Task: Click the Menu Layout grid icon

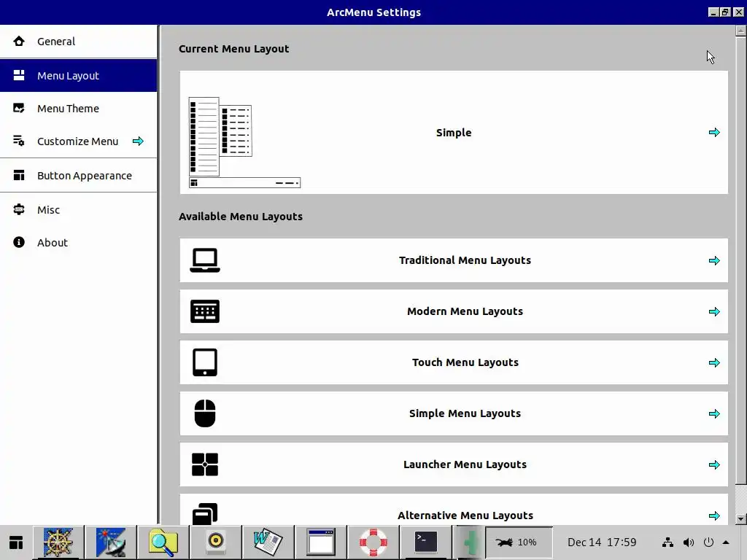Action: (x=19, y=75)
